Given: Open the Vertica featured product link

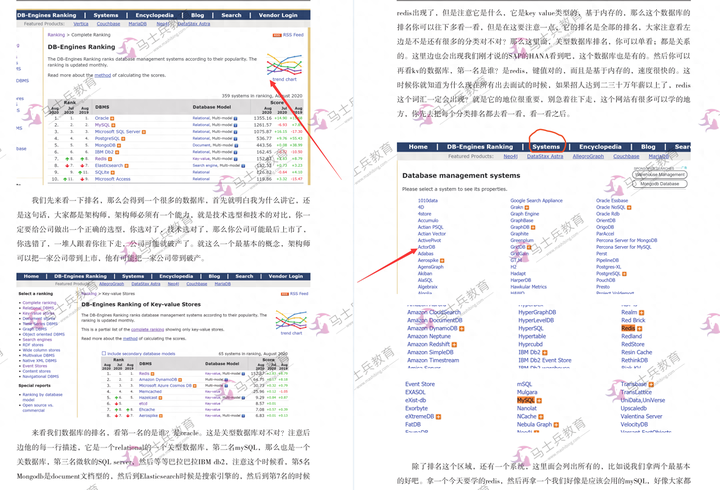Looking at the screenshot, I should (x=81, y=24).
